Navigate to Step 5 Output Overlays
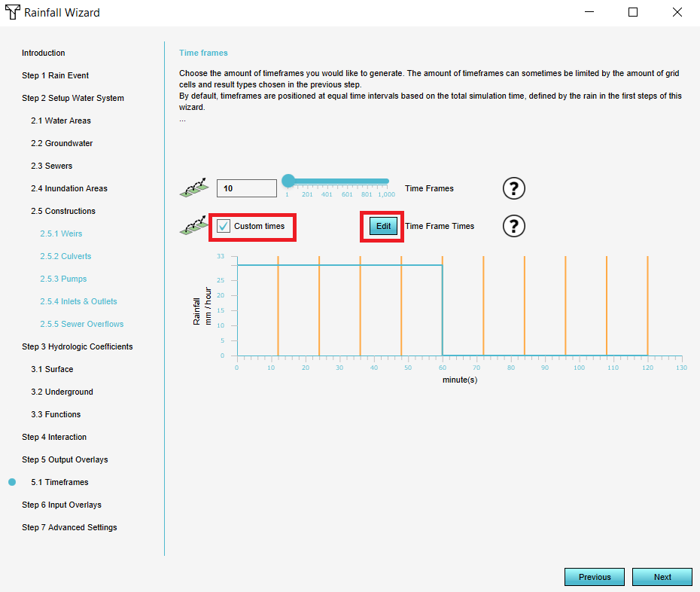 64,459
